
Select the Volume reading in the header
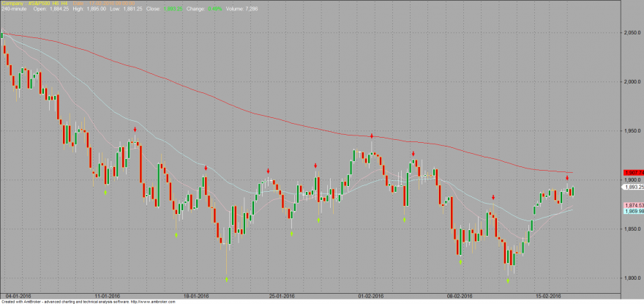tap(241, 9)
